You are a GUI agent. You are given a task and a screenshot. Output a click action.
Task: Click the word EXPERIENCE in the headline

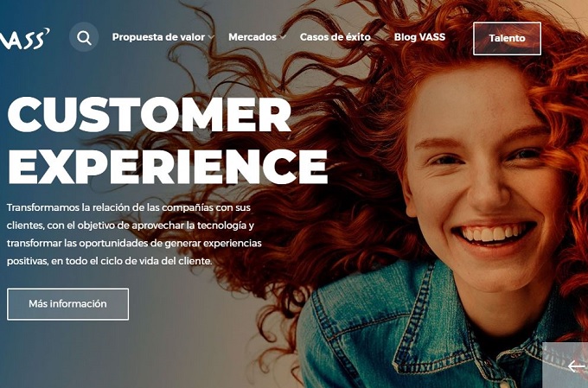click(x=168, y=167)
